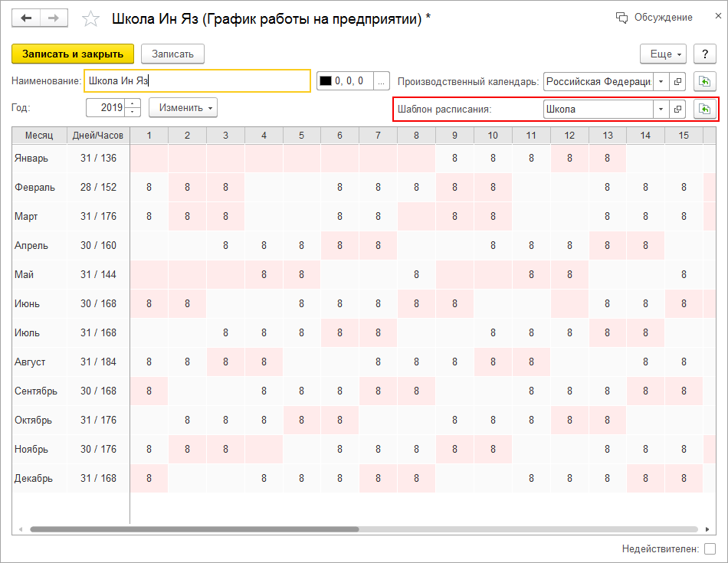Focus the Наименование input field
This screenshot has width=728, height=563.
point(197,80)
